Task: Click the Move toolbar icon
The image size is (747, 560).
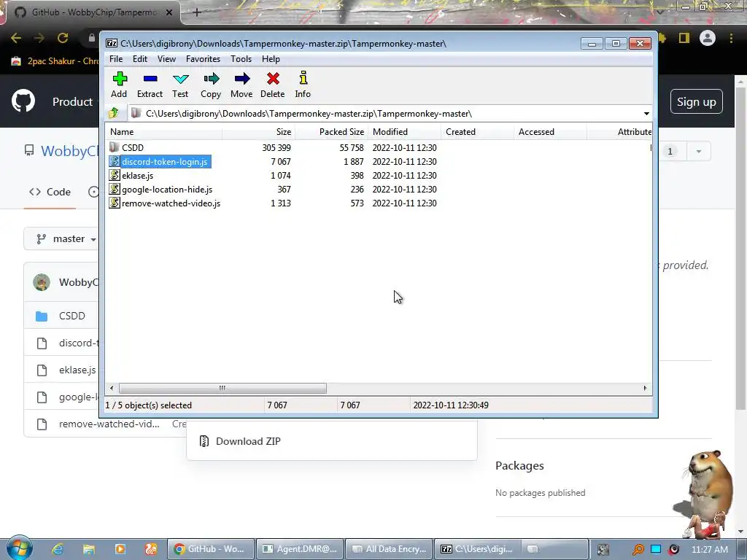Action: 241,85
